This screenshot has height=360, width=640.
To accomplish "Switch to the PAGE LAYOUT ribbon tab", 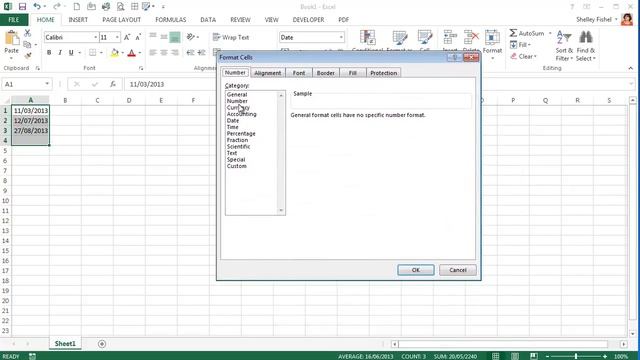I will (x=122, y=20).
